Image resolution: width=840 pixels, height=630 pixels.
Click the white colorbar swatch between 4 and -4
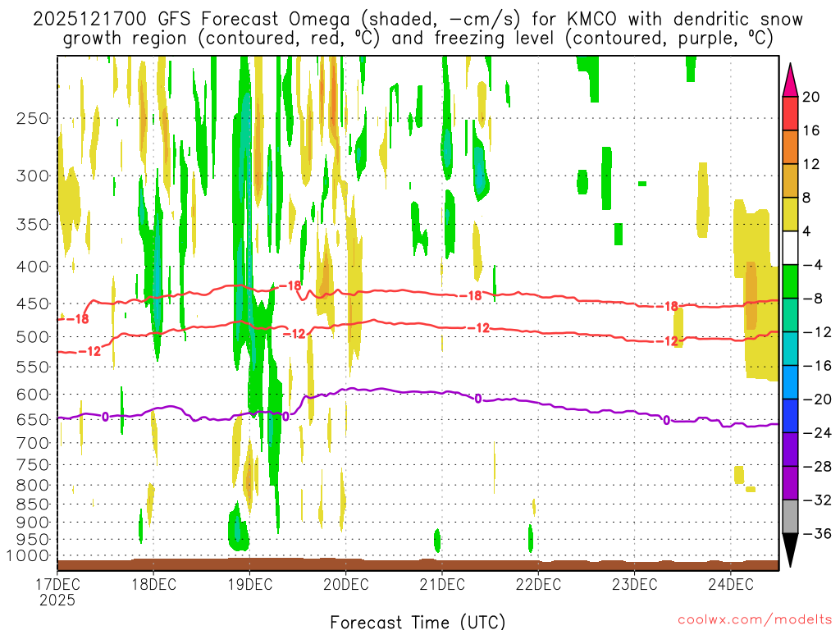click(x=790, y=248)
